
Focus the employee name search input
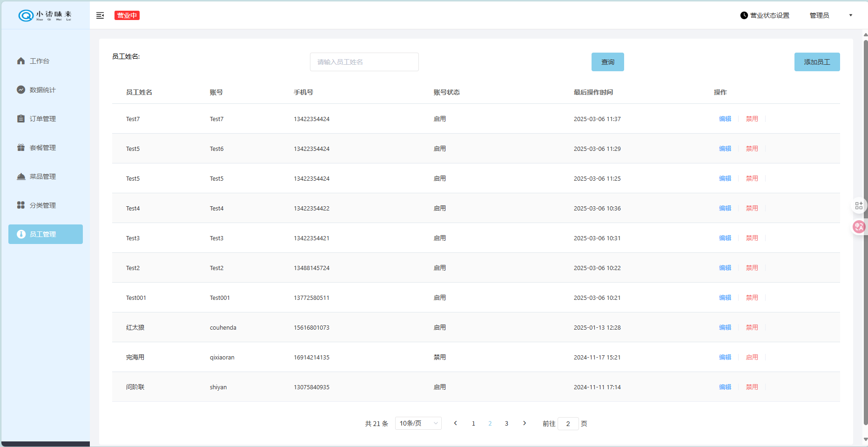(364, 62)
